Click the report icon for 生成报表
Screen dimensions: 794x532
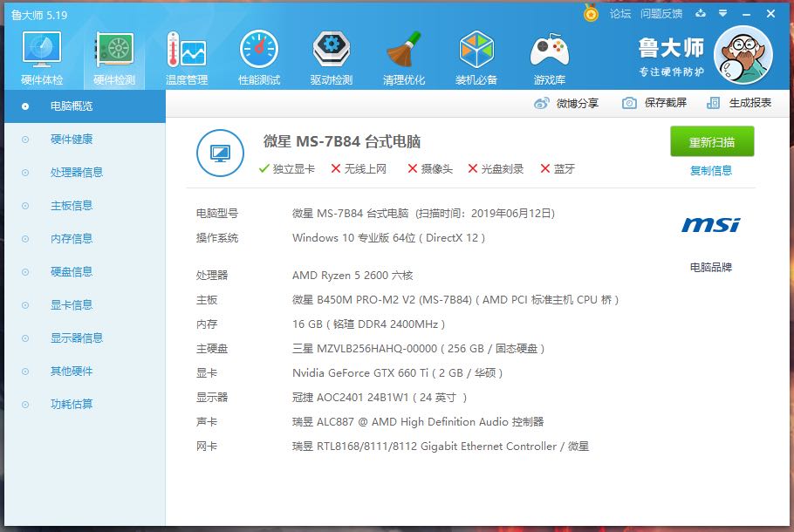pyautogui.click(x=713, y=103)
